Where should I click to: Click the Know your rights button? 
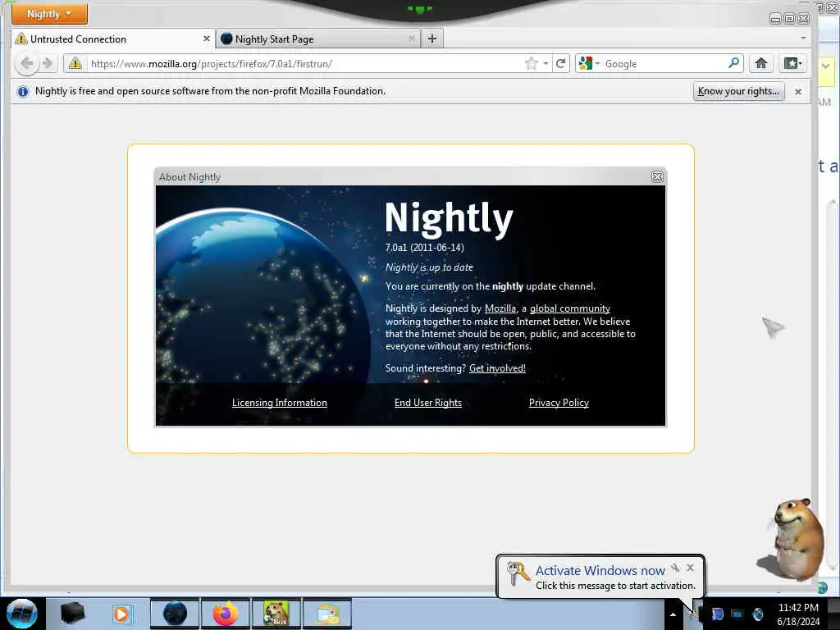[x=738, y=91]
